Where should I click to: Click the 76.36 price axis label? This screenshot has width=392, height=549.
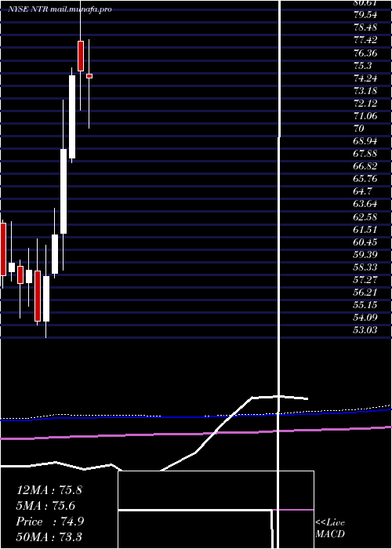[366, 53]
